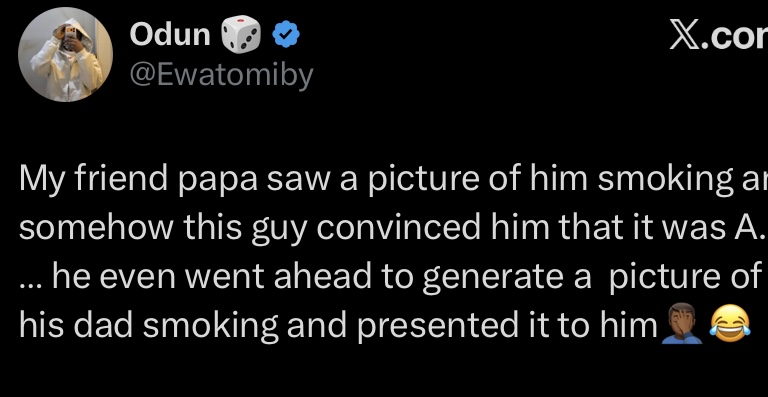768x397 pixels.
Task: Click the blue verified checkmark badge
Action: (x=287, y=36)
